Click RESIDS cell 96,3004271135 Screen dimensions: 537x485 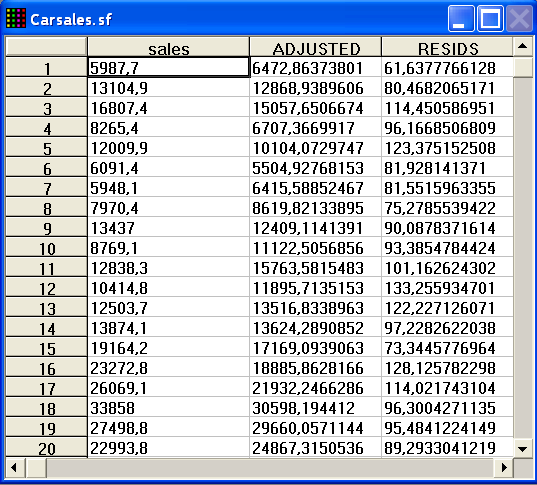pos(447,407)
